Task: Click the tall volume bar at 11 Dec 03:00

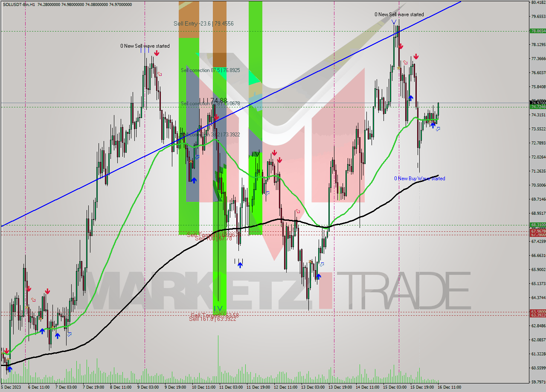Action: tap(218, 359)
